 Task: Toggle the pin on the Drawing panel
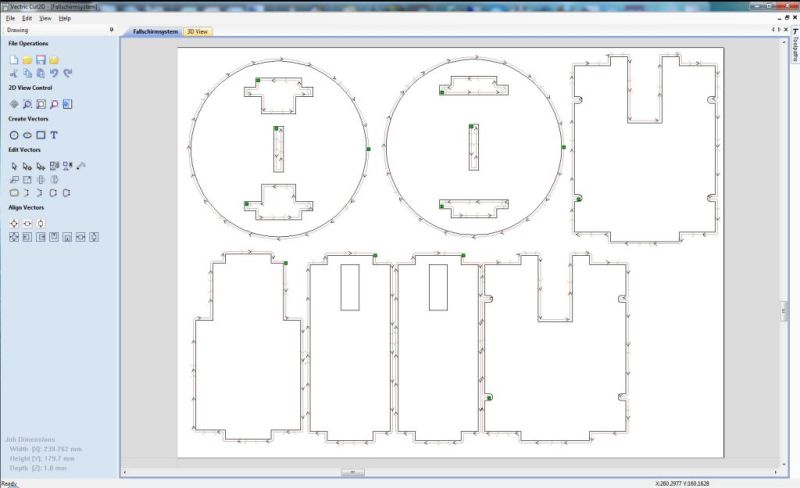(x=109, y=31)
